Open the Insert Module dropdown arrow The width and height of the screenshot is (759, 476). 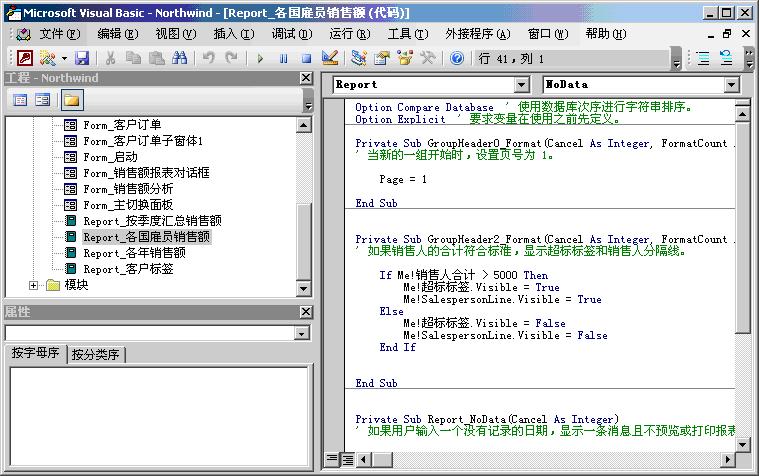tap(64, 58)
